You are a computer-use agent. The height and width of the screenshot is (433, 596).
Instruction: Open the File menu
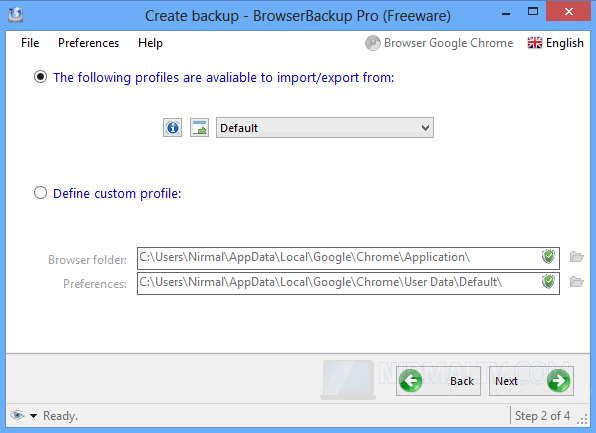(30, 43)
